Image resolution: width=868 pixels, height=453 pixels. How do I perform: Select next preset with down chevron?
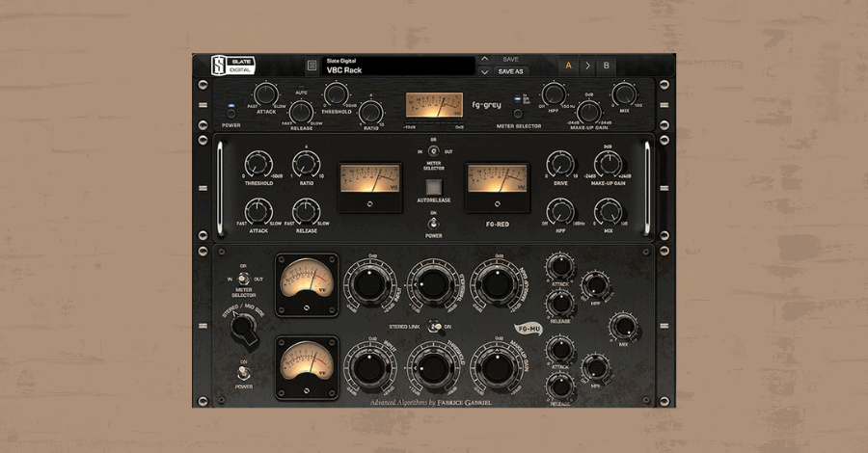pyautogui.click(x=485, y=71)
